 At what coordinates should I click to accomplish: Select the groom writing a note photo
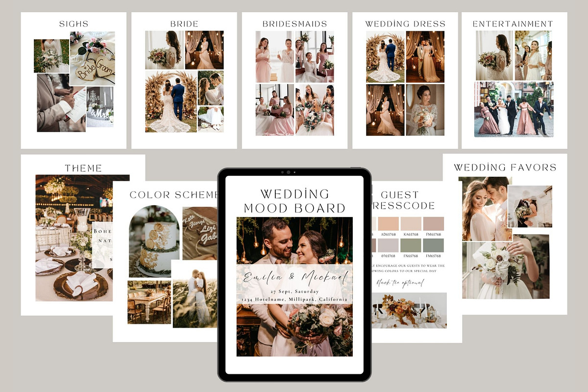coord(61,103)
